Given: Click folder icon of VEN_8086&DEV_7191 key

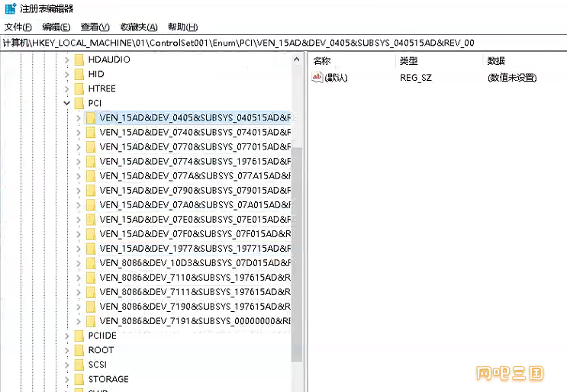Looking at the screenshot, I should pyautogui.click(x=91, y=321).
